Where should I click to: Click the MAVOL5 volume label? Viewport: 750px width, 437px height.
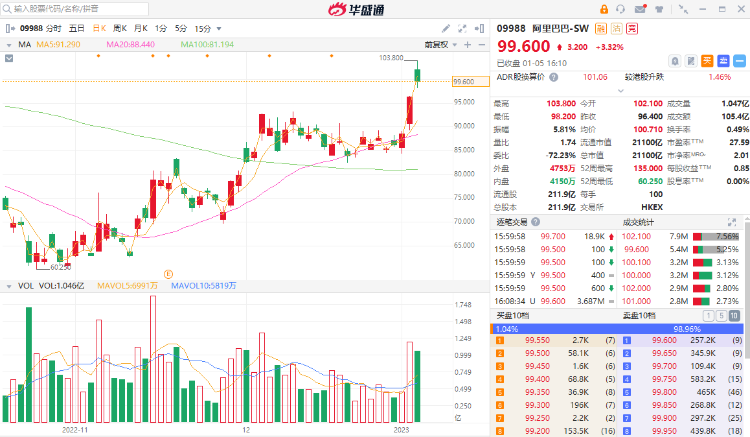(127, 286)
